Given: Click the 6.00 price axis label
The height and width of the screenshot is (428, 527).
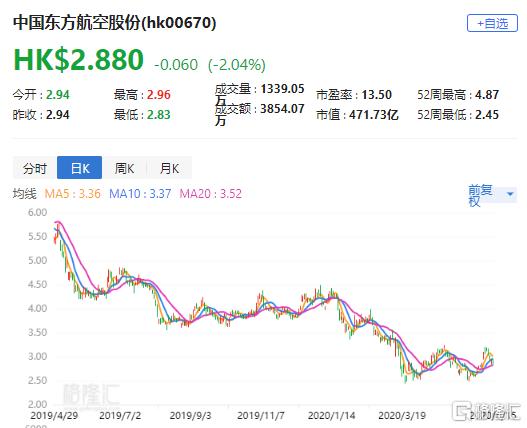Looking at the screenshot, I should (x=37, y=212).
